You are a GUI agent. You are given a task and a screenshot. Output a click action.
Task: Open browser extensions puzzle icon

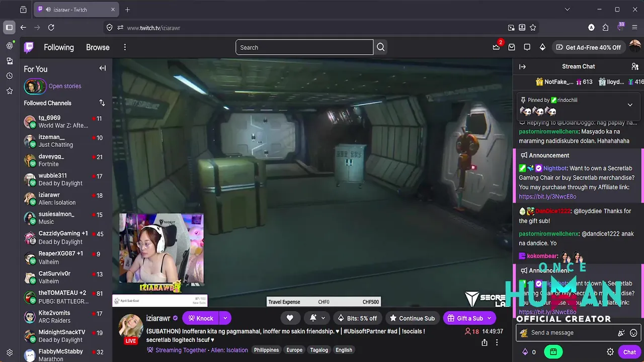[x=605, y=28]
